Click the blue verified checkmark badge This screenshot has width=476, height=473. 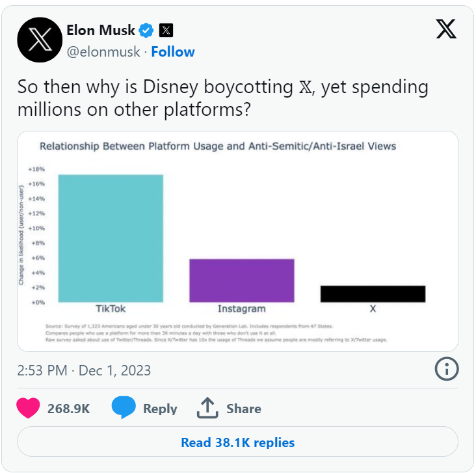tap(146, 30)
